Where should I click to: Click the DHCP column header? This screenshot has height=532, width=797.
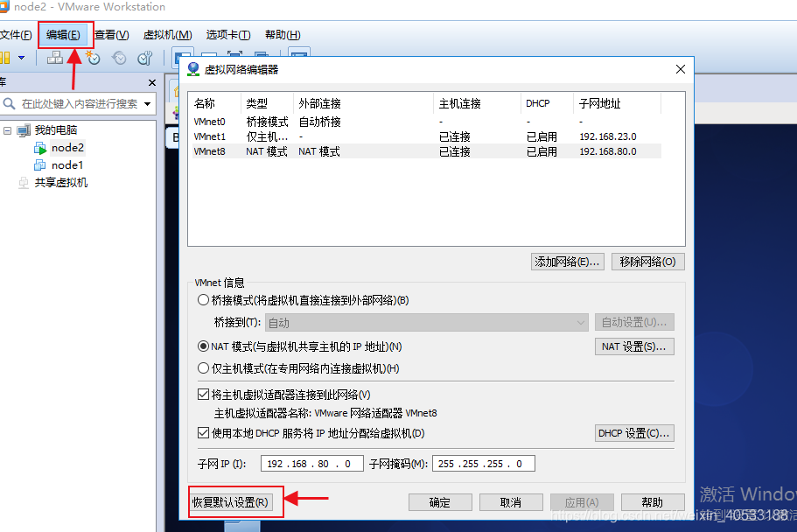pos(547,104)
